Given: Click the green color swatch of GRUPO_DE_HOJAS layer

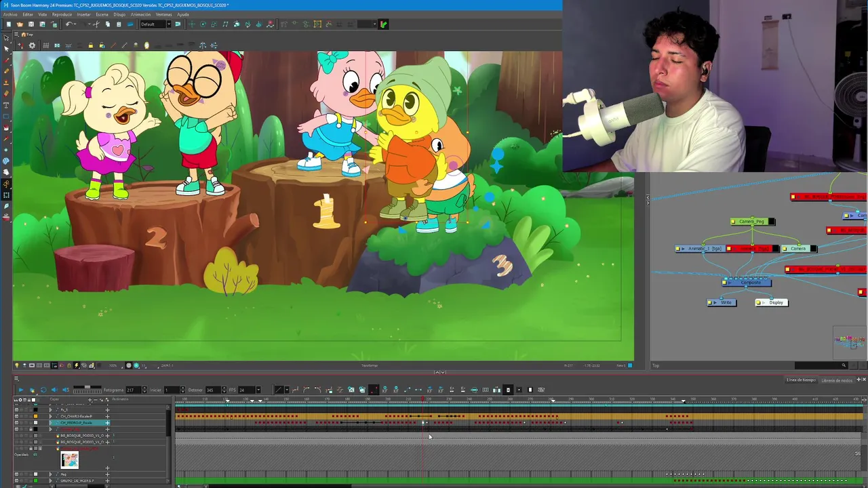Looking at the screenshot, I should 35,481.
